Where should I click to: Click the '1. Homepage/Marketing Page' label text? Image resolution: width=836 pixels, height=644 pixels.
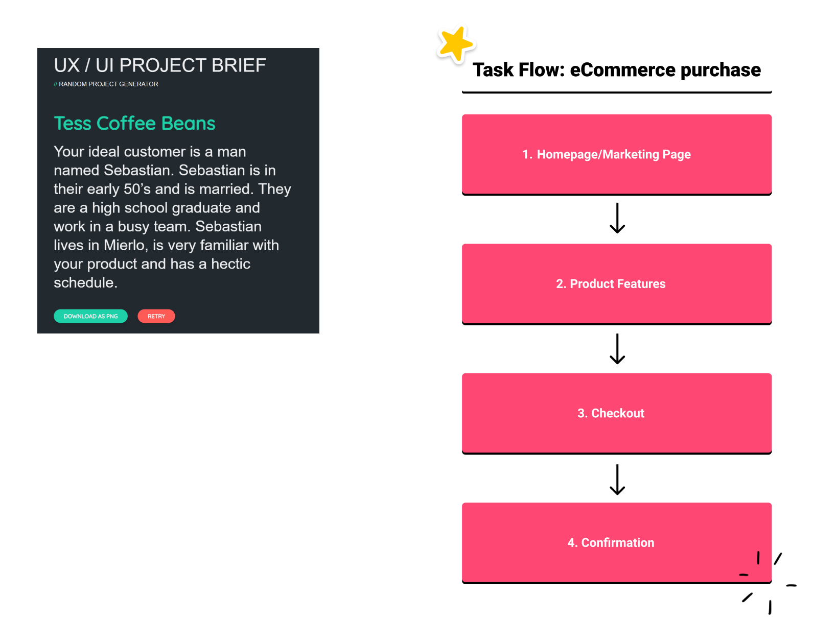[x=607, y=154]
